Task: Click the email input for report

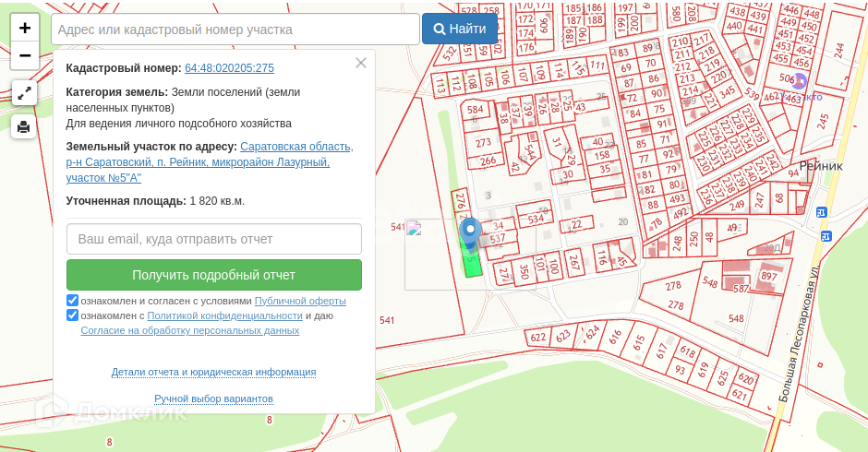Action: [214, 239]
